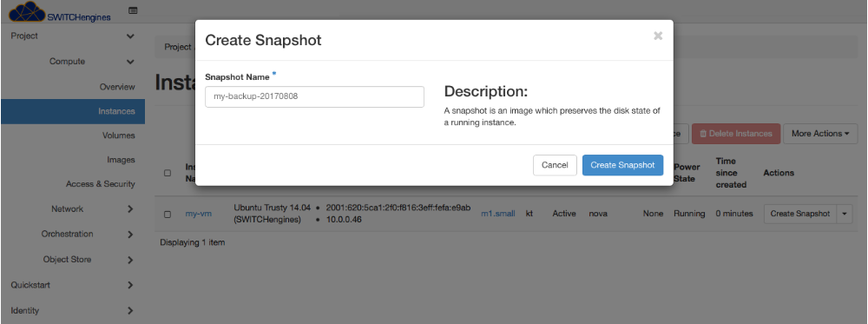Click the Description heading in dialog
The width and height of the screenshot is (868, 324).
coord(486,91)
